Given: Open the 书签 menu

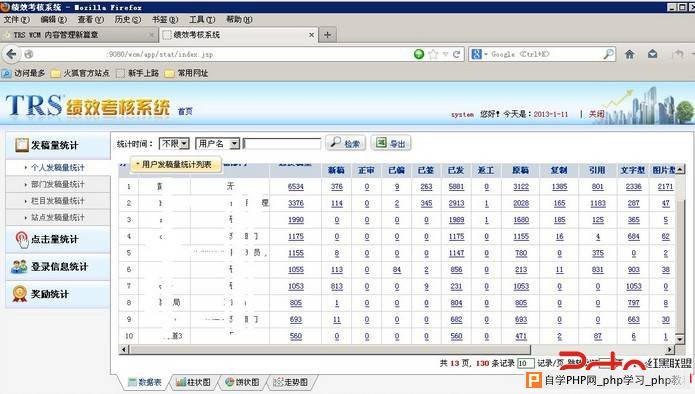Looking at the screenshot, I should (x=165, y=20).
